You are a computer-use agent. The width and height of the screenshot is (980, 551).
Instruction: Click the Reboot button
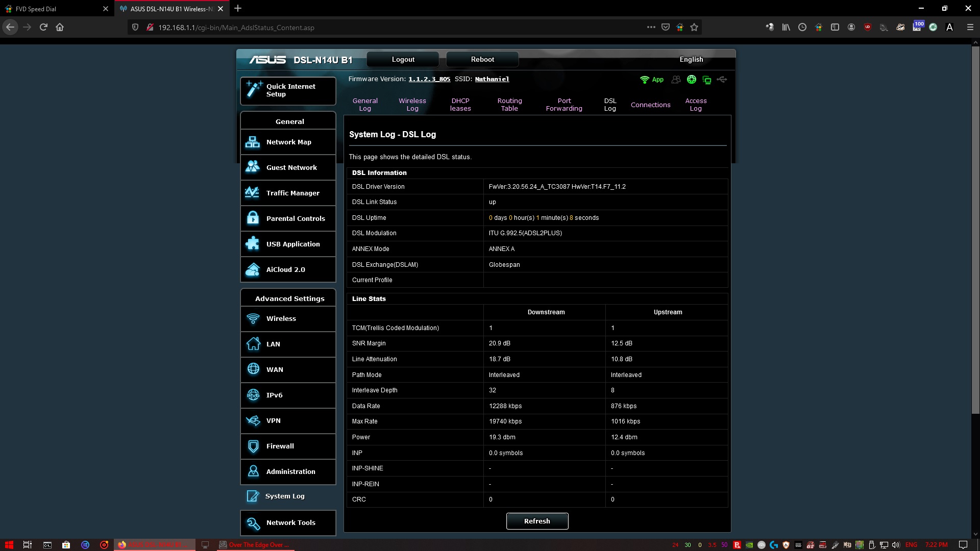(x=482, y=59)
